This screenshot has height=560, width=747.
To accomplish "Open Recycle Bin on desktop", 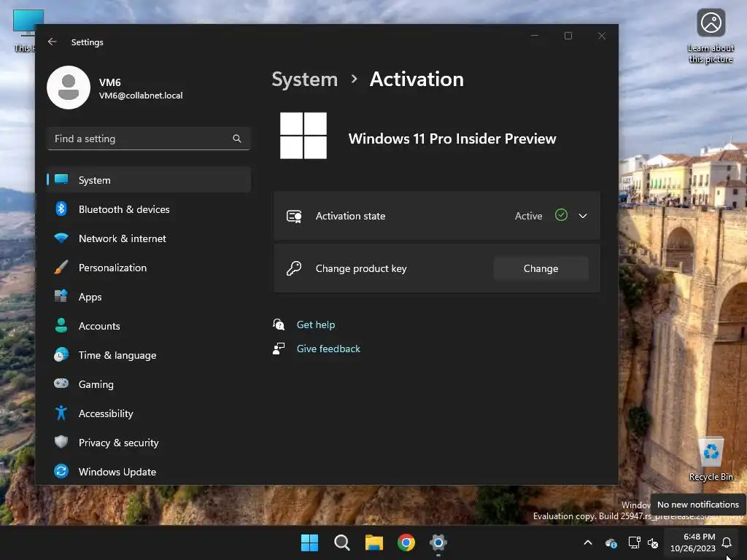I will [711, 459].
